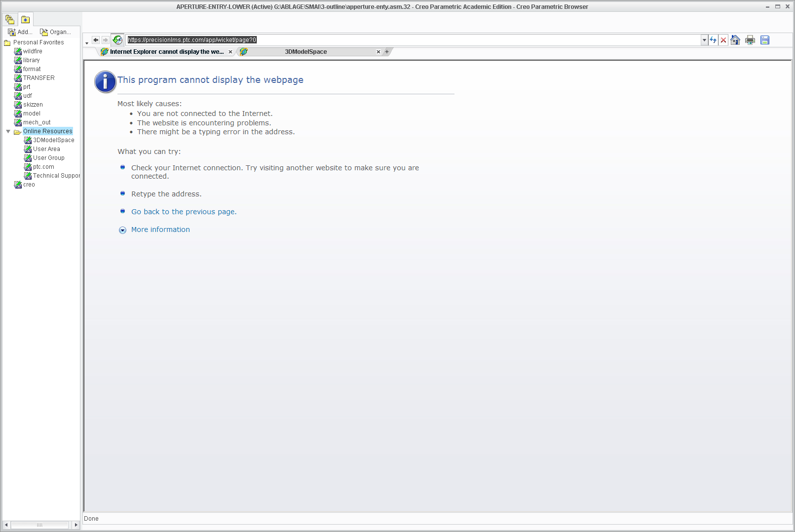795x532 pixels.
Task: Open the format favorite
Action: point(32,69)
